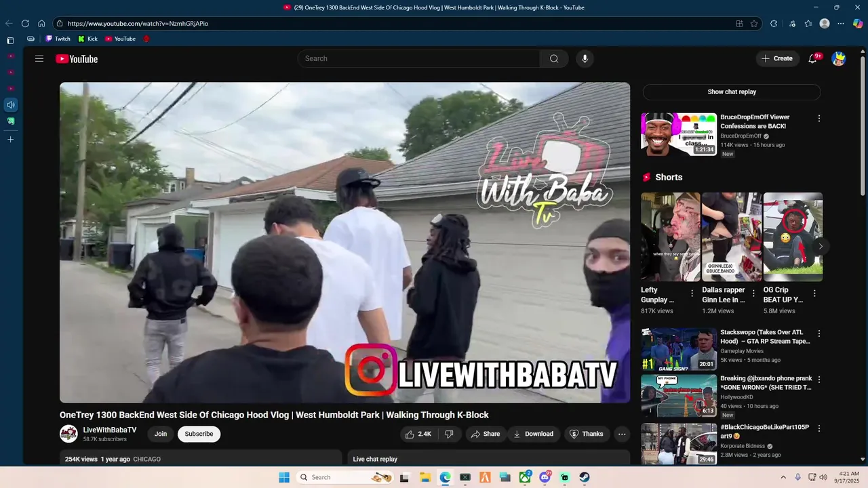
Task: Start voice search with the microphone
Action: point(585,59)
